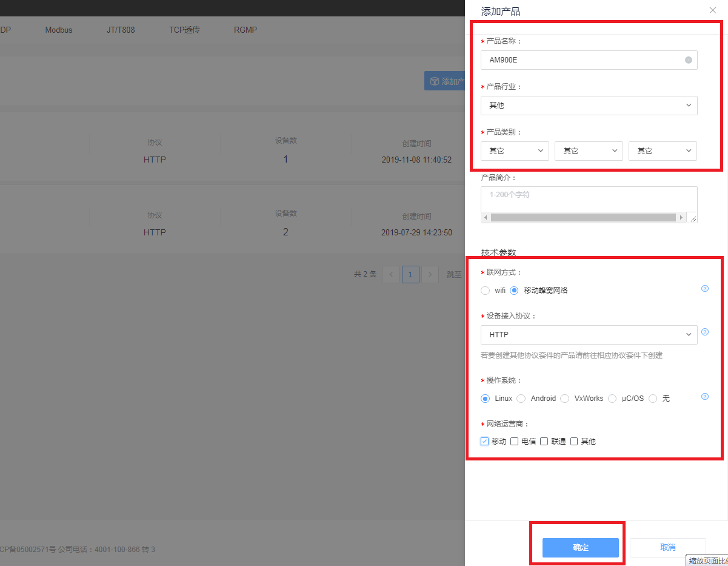Choose 无 as operating system

[x=653, y=399]
